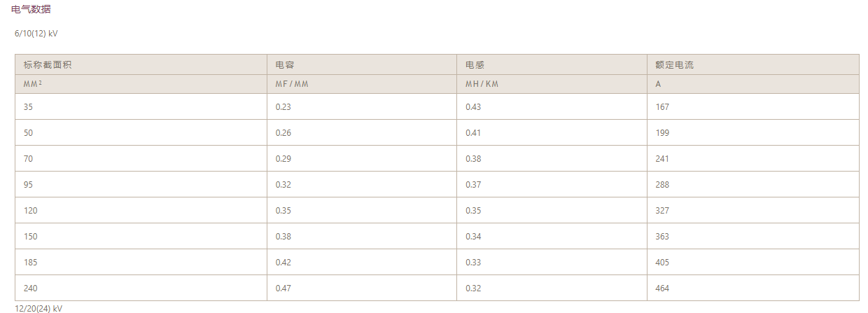Click the inductance value 0.41
Viewport: 868px width, 313px height.
pyautogui.click(x=473, y=133)
